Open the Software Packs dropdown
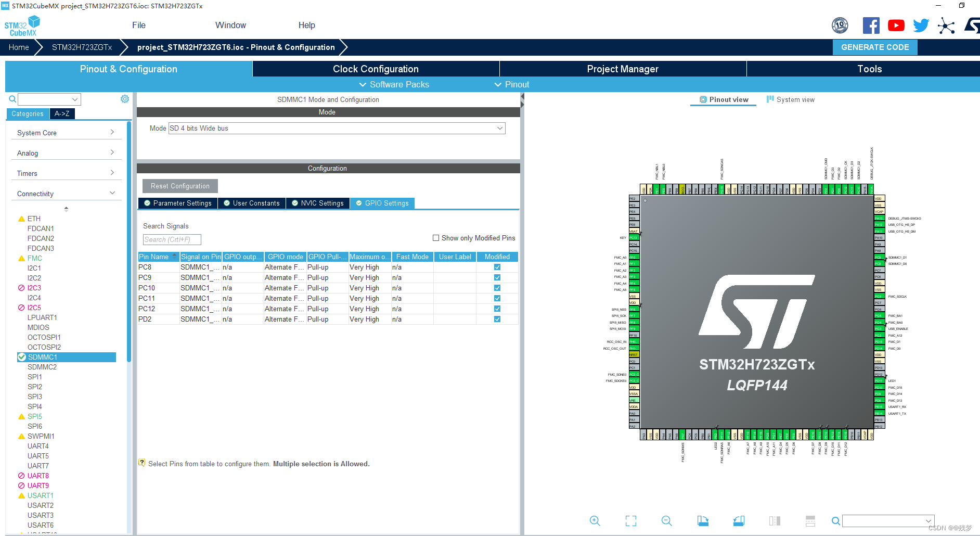980x536 pixels. click(x=394, y=84)
